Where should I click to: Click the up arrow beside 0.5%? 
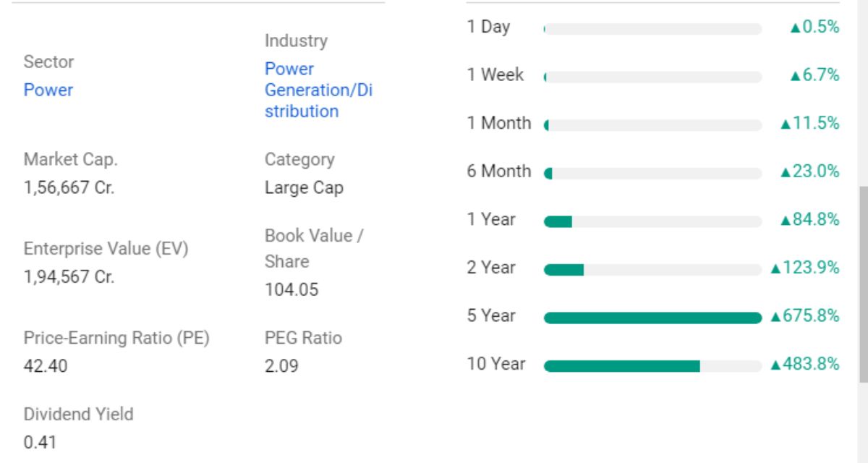(795, 28)
